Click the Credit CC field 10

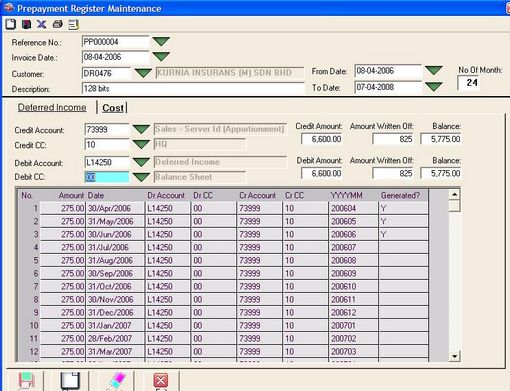(x=107, y=145)
